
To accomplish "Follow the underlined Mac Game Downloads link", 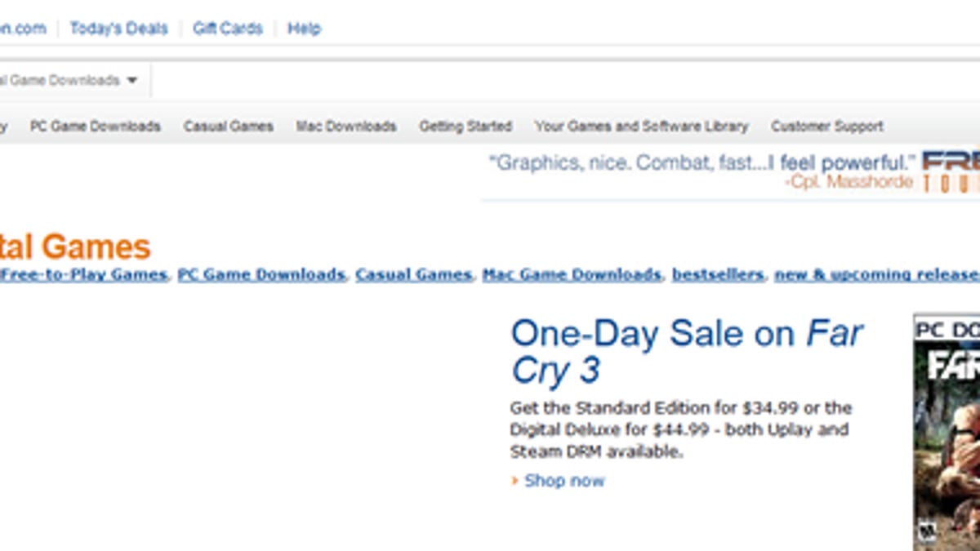I will pos(572,275).
